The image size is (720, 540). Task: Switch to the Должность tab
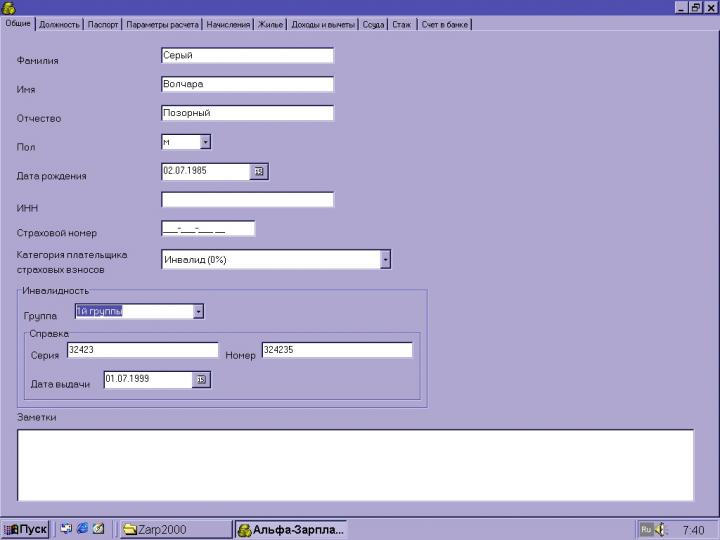pyautogui.click(x=59, y=24)
